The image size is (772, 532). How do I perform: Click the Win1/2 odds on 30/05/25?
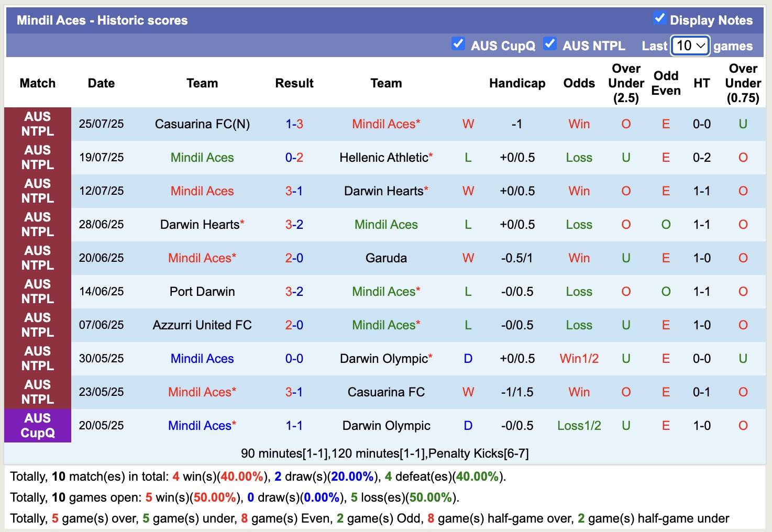point(579,359)
